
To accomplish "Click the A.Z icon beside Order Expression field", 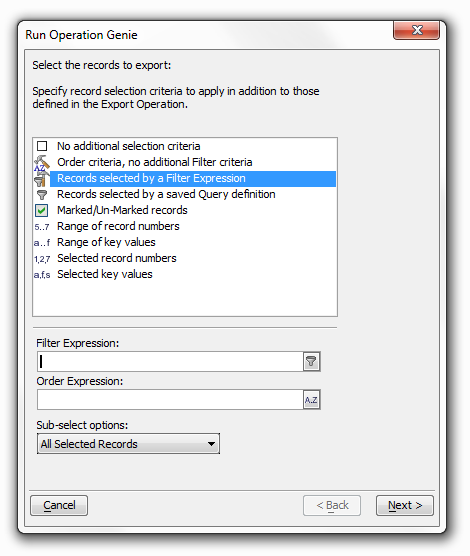I will (x=311, y=400).
